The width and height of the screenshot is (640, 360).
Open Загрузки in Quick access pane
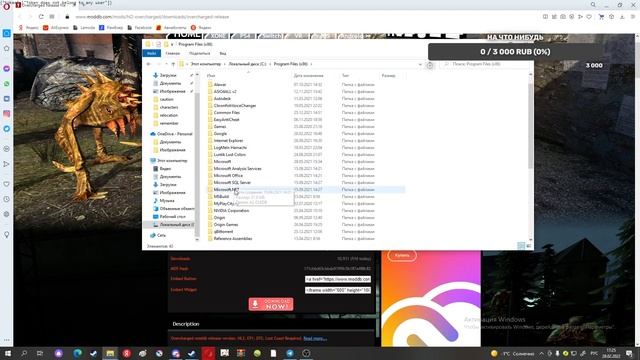point(168,75)
